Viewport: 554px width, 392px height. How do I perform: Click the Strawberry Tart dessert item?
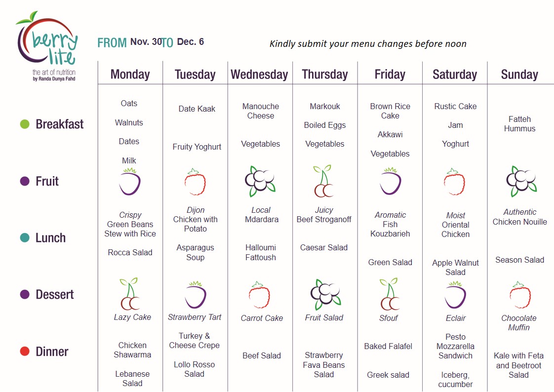tap(195, 317)
